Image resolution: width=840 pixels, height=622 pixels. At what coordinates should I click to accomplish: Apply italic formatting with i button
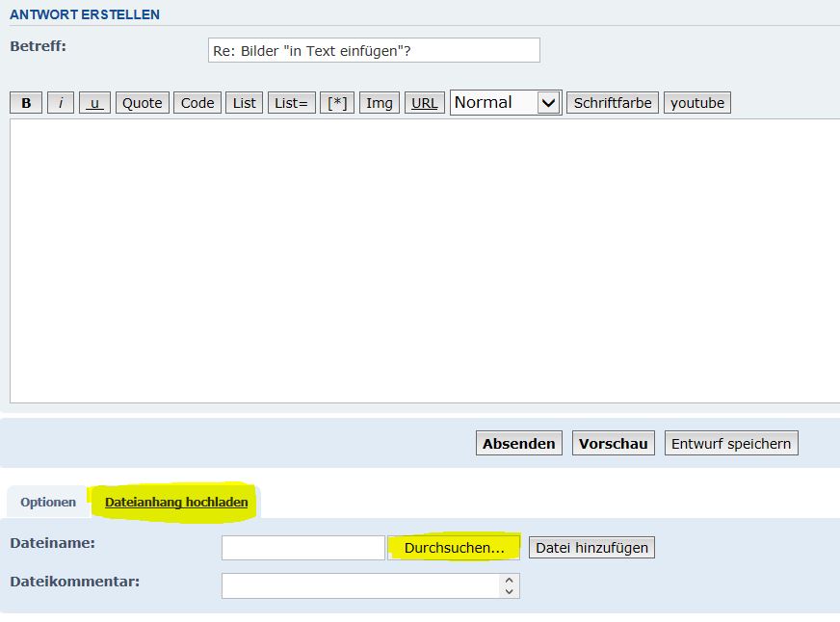click(x=61, y=103)
